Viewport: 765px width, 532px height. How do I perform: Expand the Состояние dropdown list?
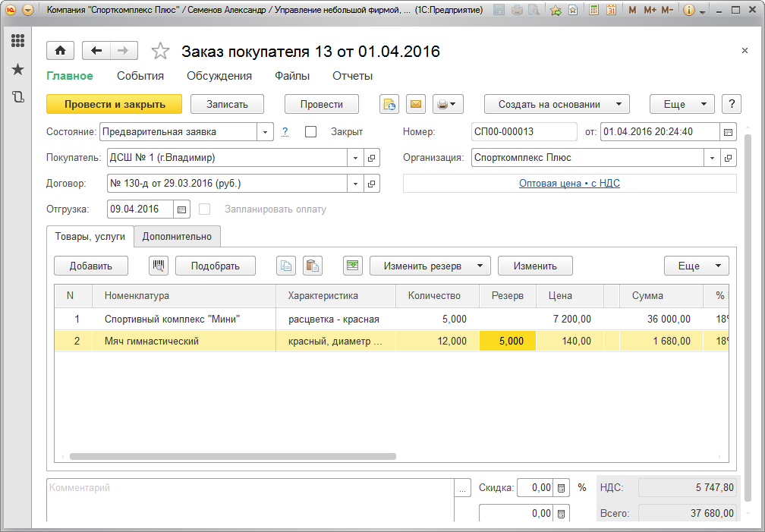pyautogui.click(x=265, y=132)
